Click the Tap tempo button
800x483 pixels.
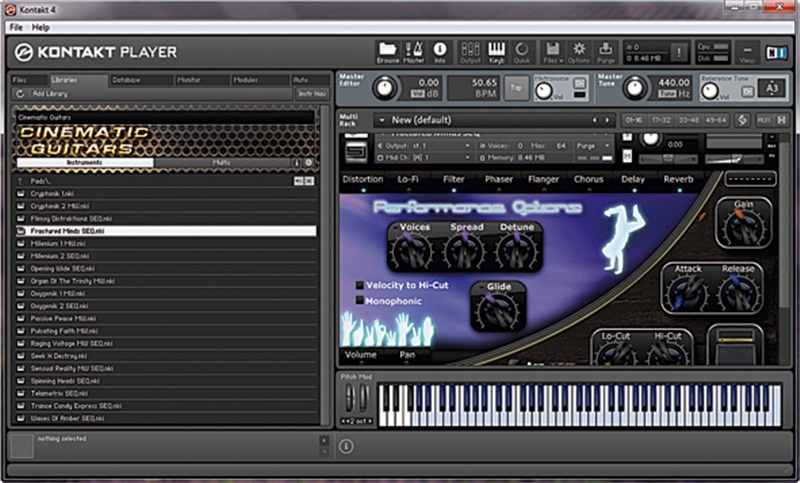pos(516,87)
